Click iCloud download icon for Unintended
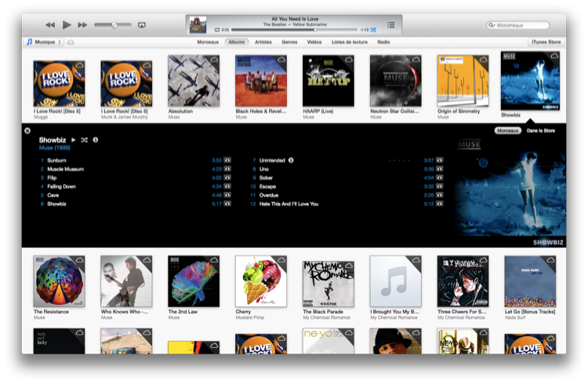The width and height of the screenshot is (588, 384). pyautogui.click(x=440, y=160)
